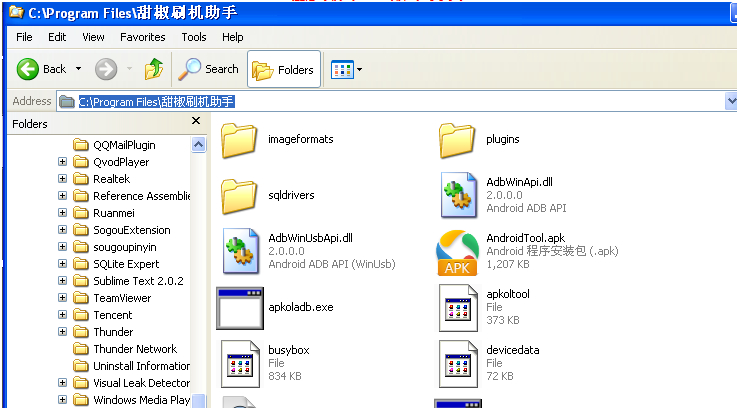Open the Back history dropdown arrow

point(79,69)
